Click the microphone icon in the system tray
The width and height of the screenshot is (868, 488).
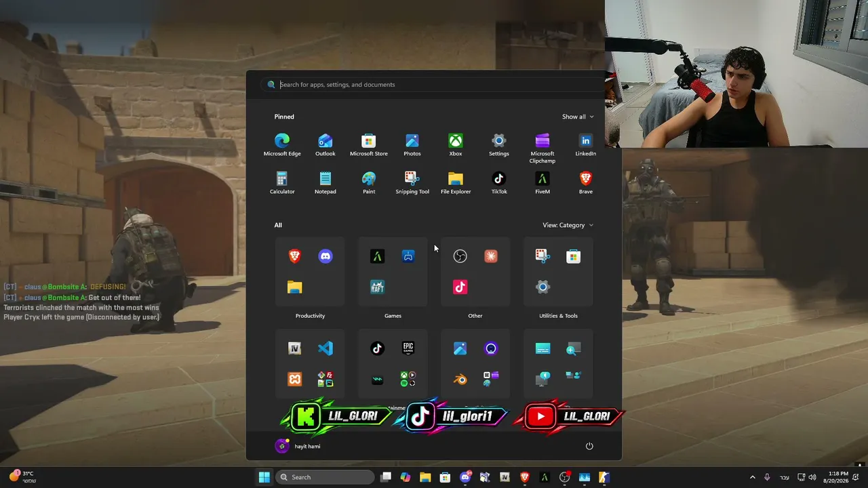767,477
